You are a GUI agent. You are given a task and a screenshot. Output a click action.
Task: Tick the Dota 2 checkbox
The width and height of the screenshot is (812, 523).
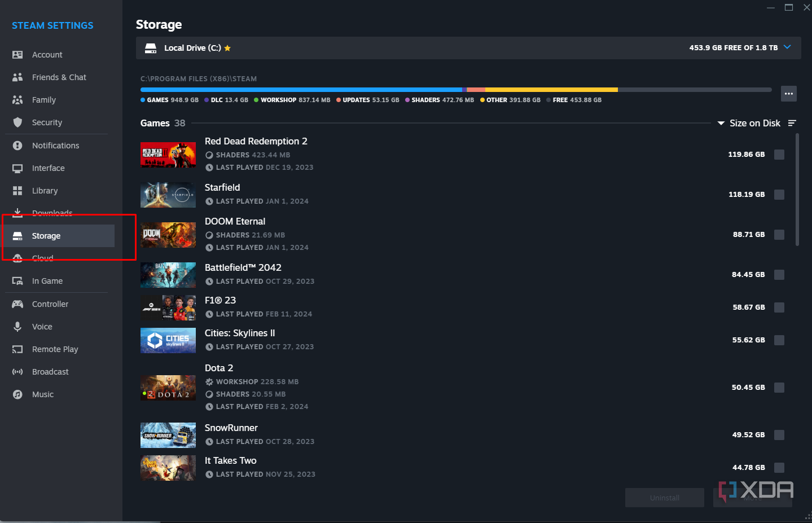coord(779,388)
